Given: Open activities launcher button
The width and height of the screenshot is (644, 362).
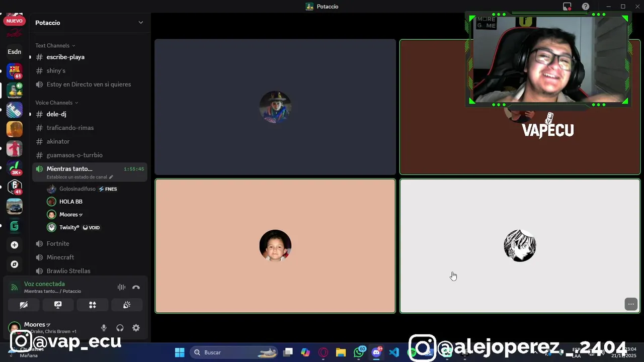Looking at the screenshot, I should 93,305.
